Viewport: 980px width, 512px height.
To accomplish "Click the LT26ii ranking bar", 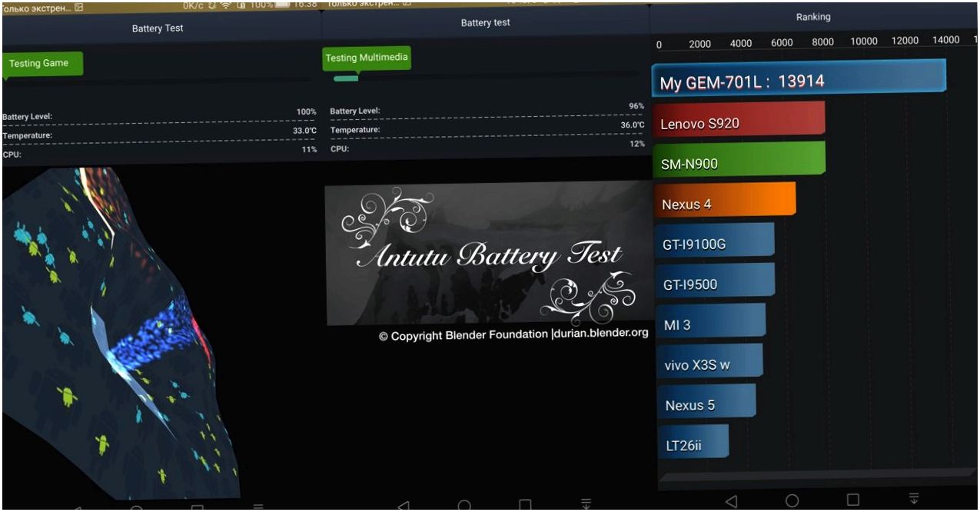I will pyautogui.click(x=693, y=444).
